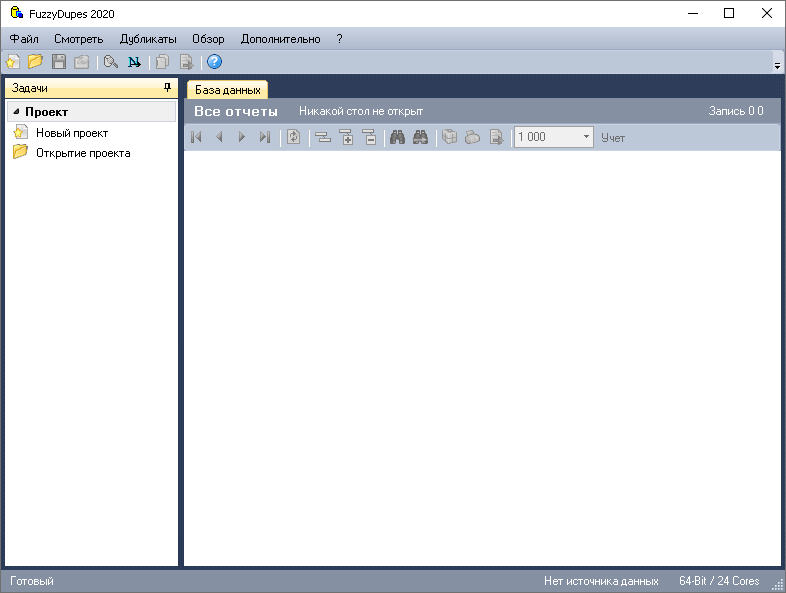Select Новый проект in tasks panel

72,133
